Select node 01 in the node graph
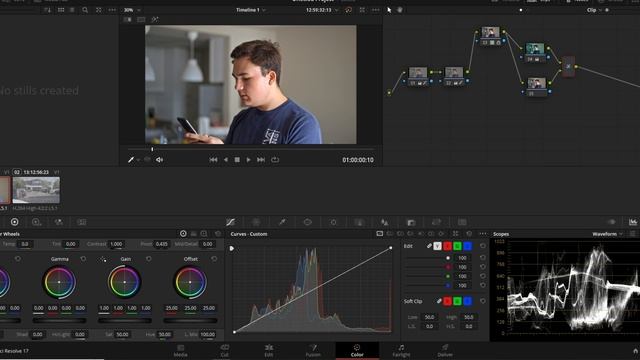The height and width of the screenshot is (360, 640). pyautogui.click(x=418, y=77)
